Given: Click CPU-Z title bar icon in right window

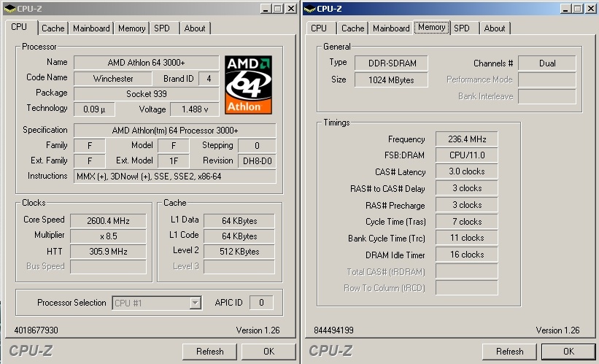Looking at the screenshot, I should tap(310, 9).
